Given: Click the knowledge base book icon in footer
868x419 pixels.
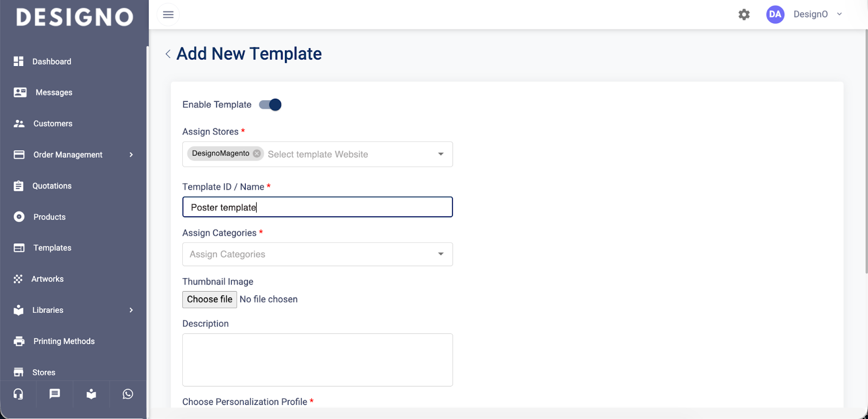Looking at the screenshot, I should point(91,394).
